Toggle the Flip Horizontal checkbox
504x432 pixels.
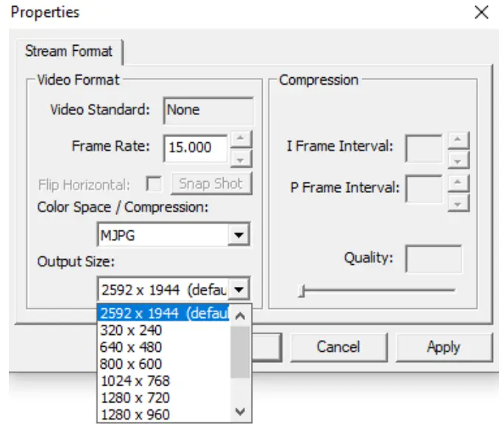point(155,183)
